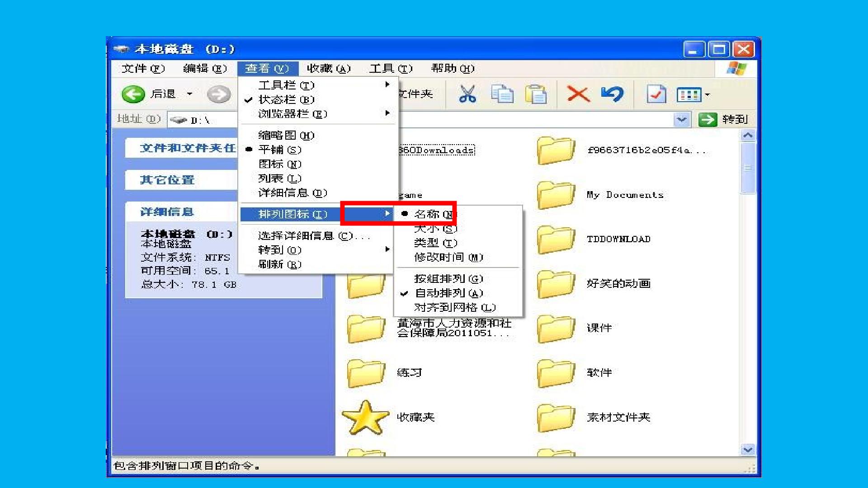Select the 360Downloads folder name
Image resolution: width=868 pixels, height=488 pixels.
coord(437,150)
